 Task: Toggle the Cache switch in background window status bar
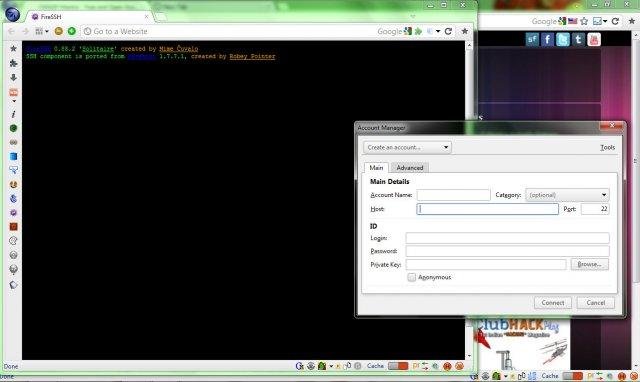pos(572,376)
